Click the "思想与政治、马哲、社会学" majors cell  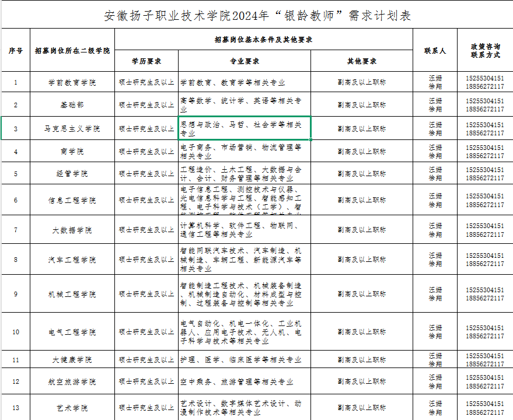(245, 128)
